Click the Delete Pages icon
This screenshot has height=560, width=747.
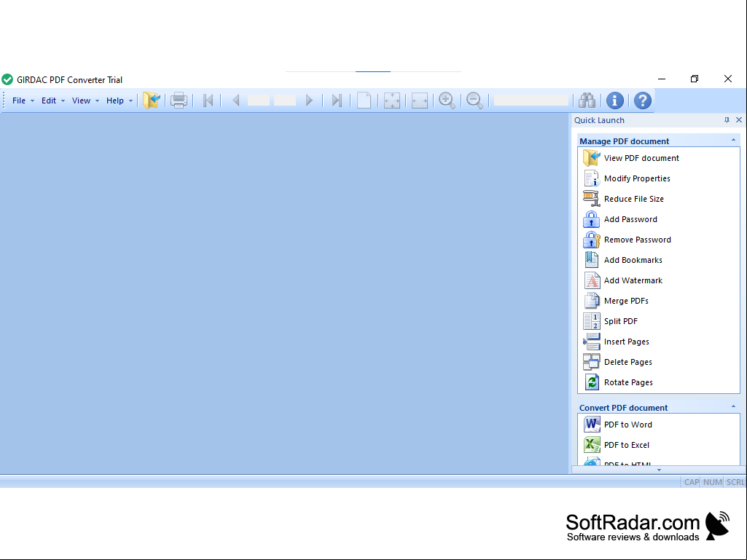click(x=591, y=363)
